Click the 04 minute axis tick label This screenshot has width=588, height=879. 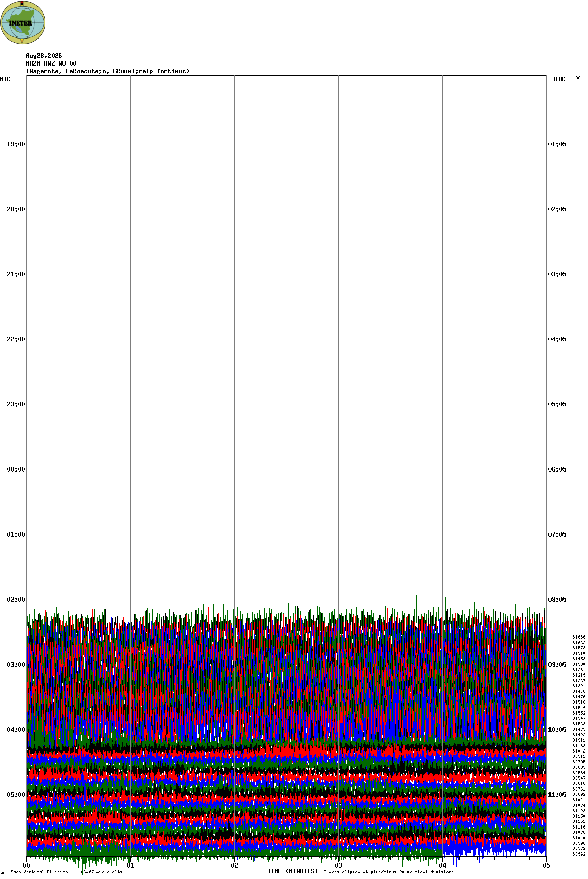(x=443, y=865)
